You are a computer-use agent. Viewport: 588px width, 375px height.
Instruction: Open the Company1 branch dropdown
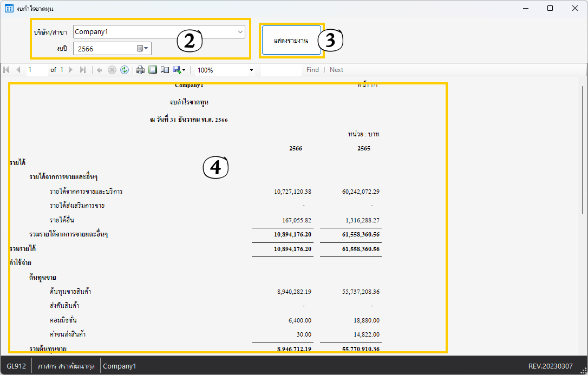click(240, 32)
